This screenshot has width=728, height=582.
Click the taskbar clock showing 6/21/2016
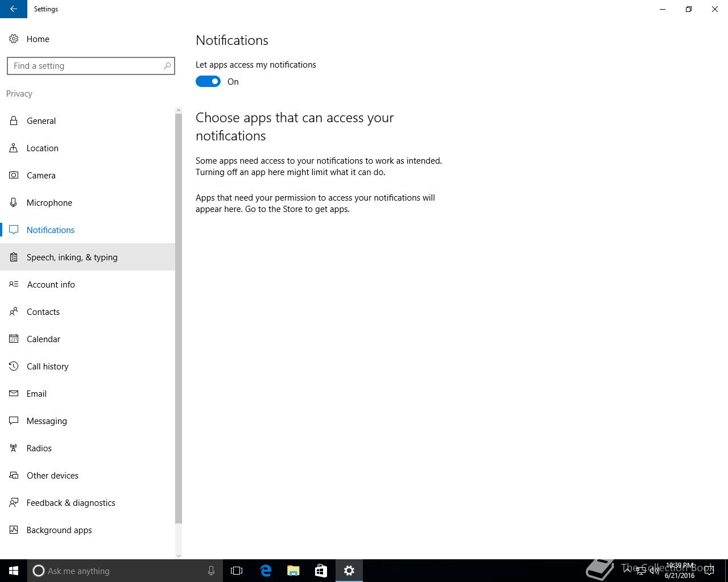pos(680,571)
